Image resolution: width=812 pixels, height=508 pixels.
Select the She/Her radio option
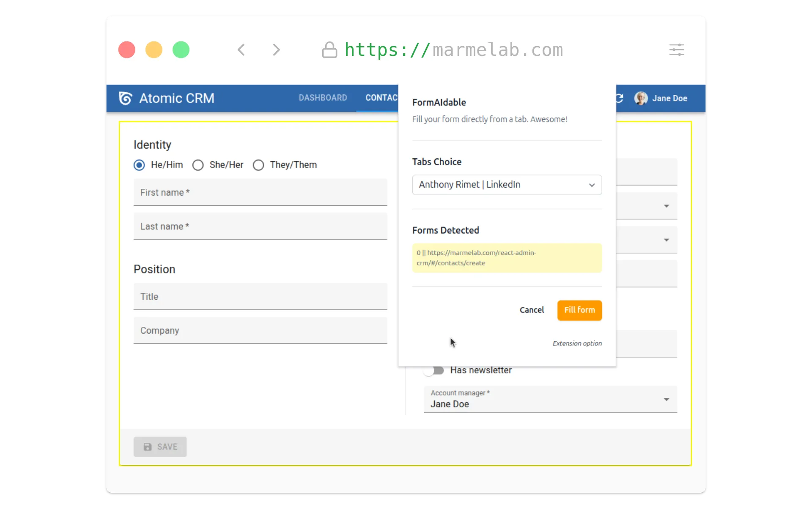point(198,165)
